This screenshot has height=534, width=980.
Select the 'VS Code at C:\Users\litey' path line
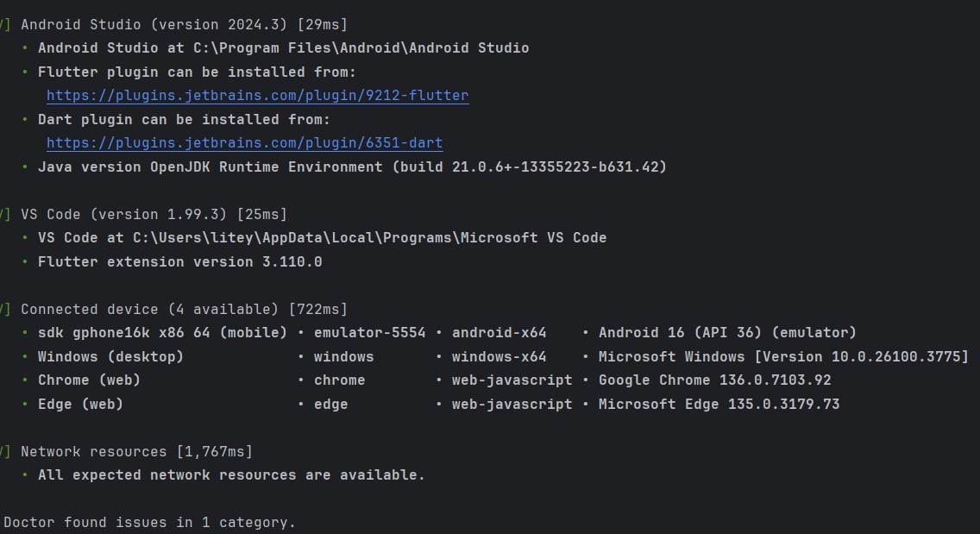coord(322,238)
